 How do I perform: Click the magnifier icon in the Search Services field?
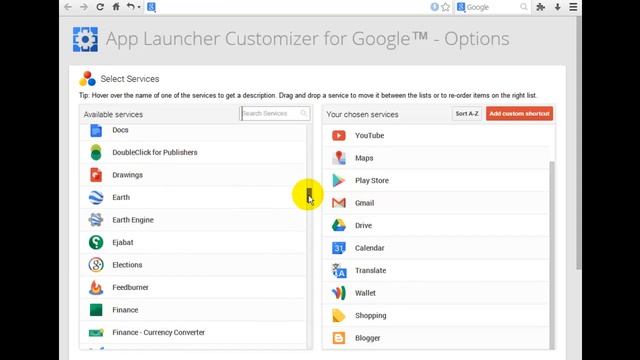pyautogui.click(x=304, y=113)
